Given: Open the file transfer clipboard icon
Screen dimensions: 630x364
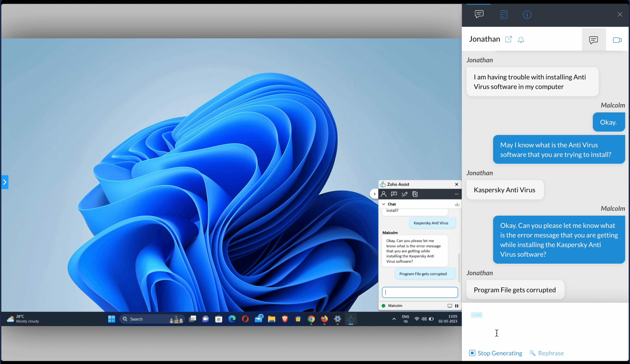Looking at the screenshot, I should [x=415, y=194].
